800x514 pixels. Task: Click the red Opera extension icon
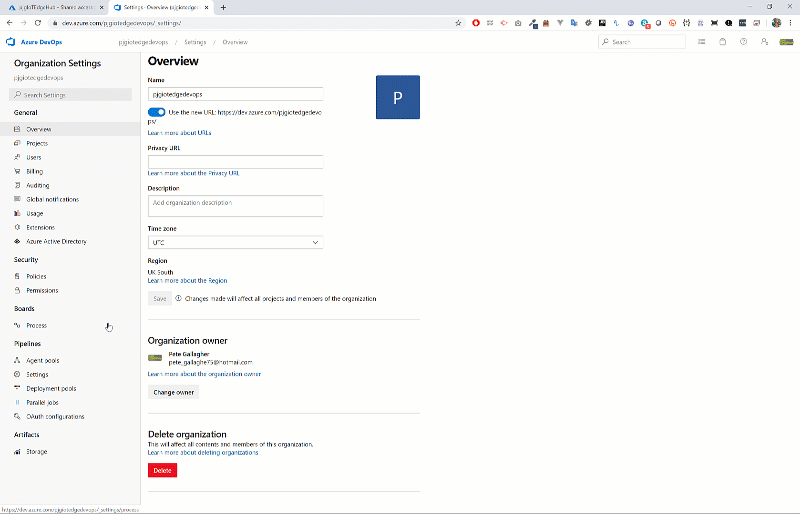(476, 23)
